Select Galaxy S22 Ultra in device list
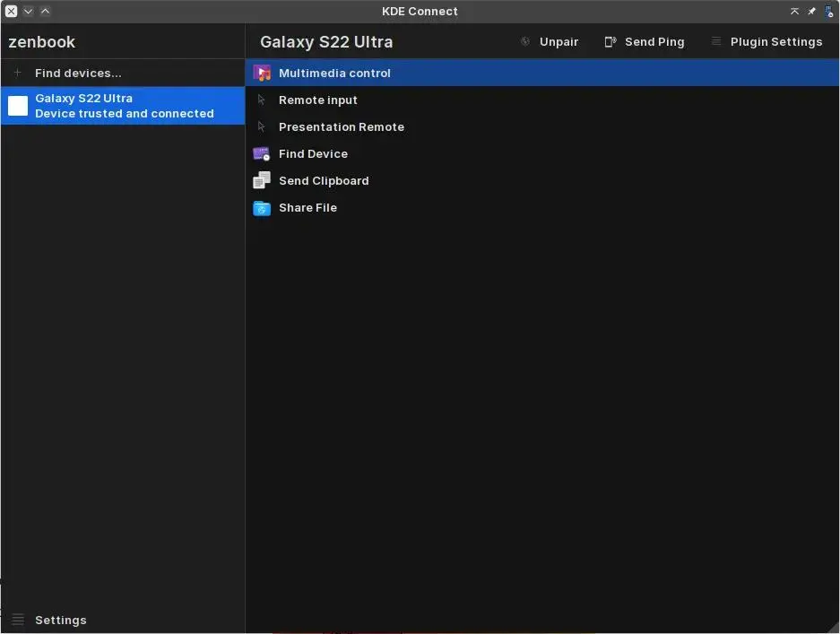Viewport: 840px width, 634px height. click(x=123, y=106)
